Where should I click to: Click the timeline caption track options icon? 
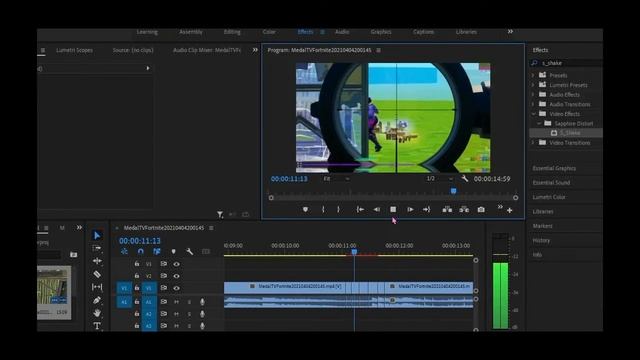(206, 251)
